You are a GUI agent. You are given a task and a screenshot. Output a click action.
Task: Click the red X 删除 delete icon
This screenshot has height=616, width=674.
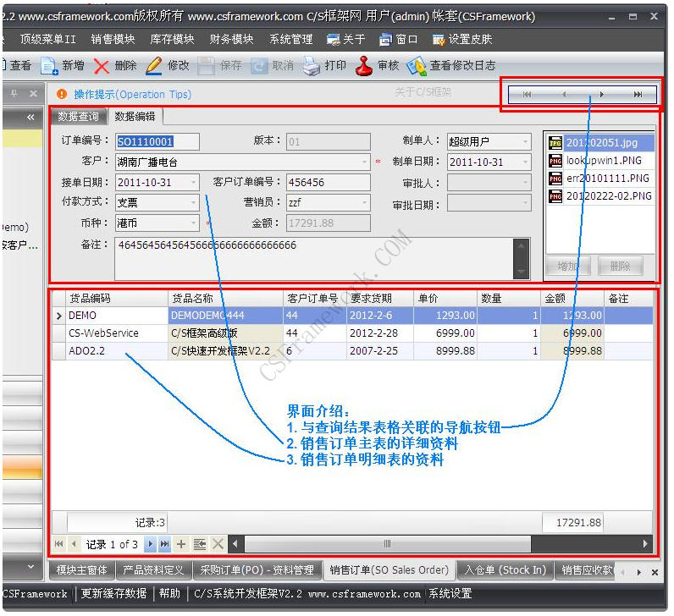click(x=102, y=66)
